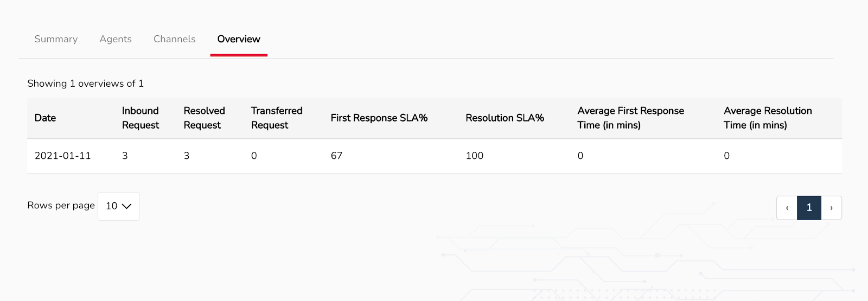Image resolution: width=868 pixels, height=301 pixels.
Task: Click the Transferred Request column header
Action: (277, 118)
